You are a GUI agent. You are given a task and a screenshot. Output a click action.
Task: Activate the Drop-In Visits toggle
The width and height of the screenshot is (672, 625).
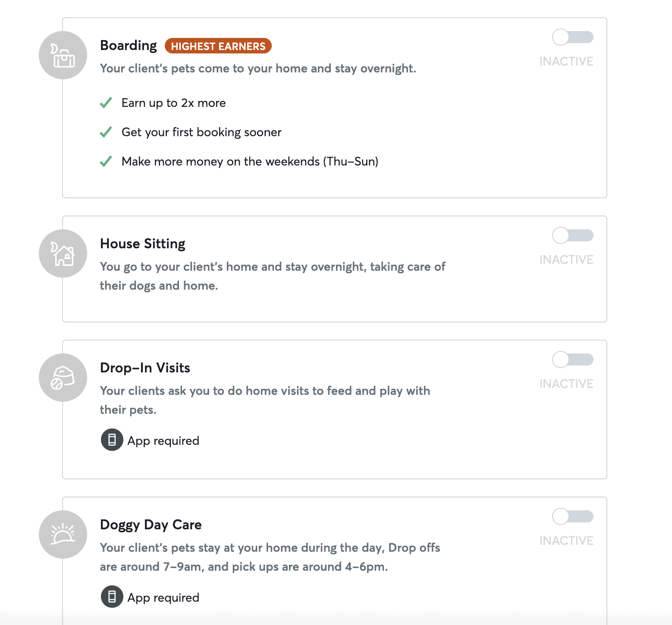tap(572, 359)
